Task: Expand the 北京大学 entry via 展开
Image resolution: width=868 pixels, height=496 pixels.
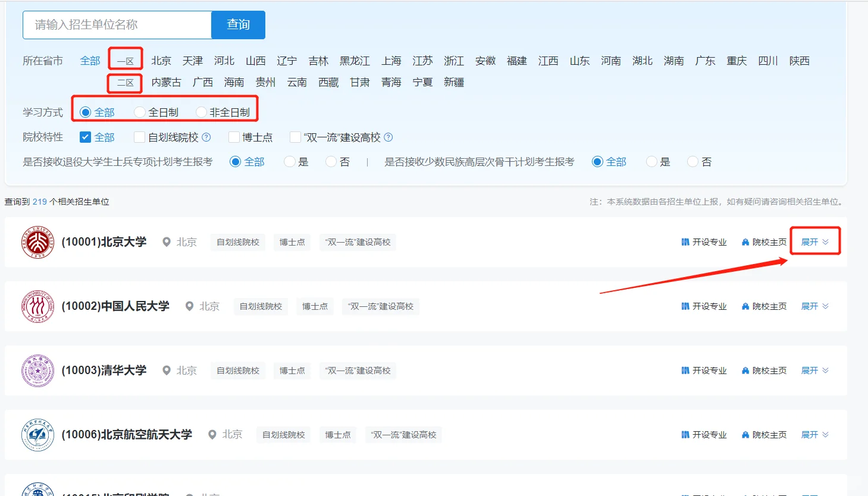Action: 814,241
